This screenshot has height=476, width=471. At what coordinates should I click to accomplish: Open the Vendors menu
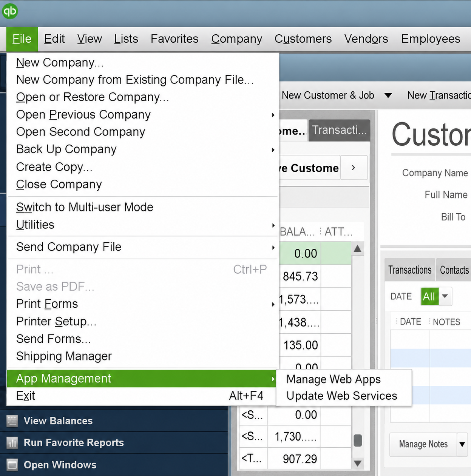tap(366, 39)
